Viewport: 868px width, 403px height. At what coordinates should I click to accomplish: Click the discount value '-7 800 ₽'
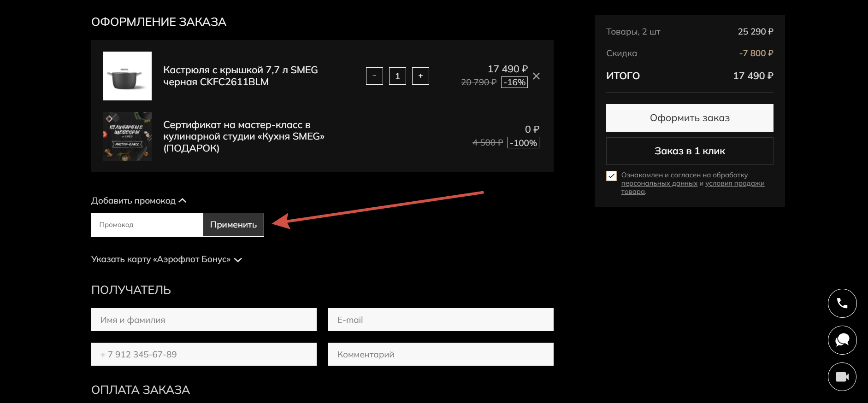point(756,53)
